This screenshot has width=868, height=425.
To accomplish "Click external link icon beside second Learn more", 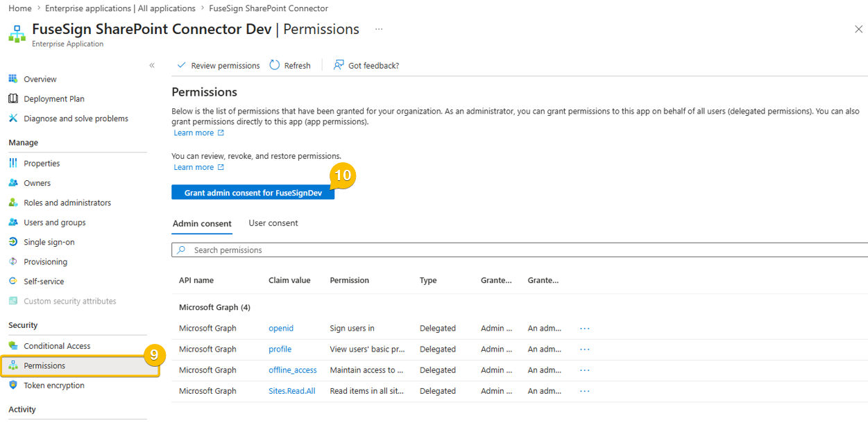I will pos(221,167).
